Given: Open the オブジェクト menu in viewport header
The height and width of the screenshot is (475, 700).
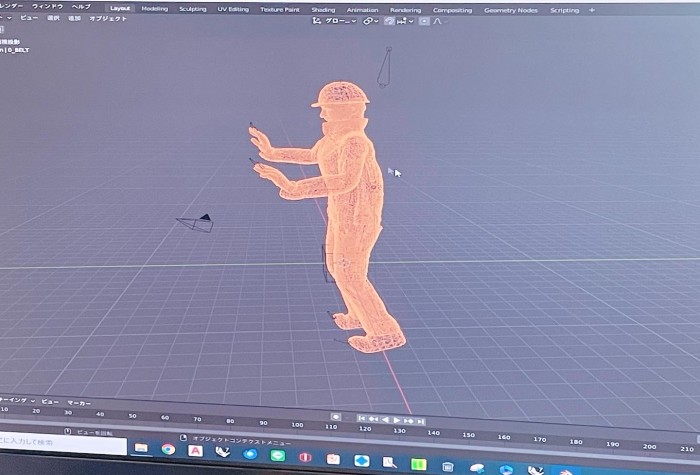Looking at the screenshot, I should click(x=108, y=18).
